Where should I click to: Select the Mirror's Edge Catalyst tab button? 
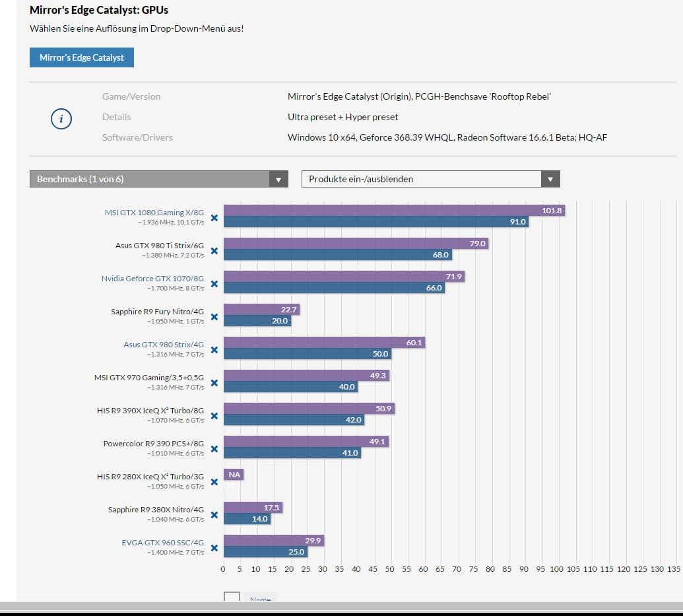(x=81, y=57)
